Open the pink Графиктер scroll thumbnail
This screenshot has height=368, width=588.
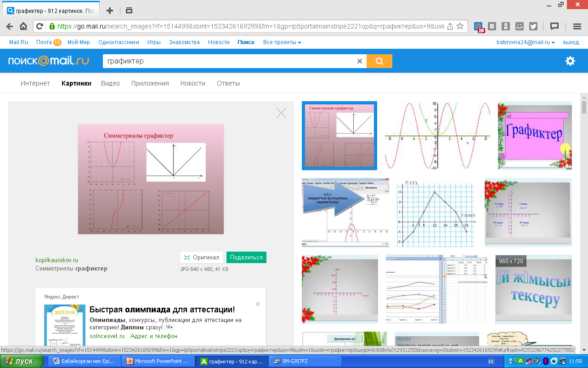point(535,136)
